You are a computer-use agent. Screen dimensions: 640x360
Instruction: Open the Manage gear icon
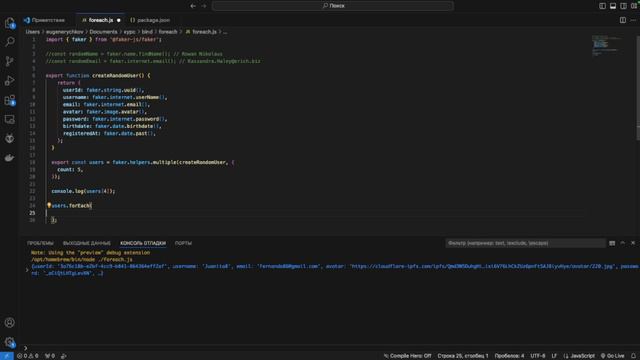click(9, 342)
